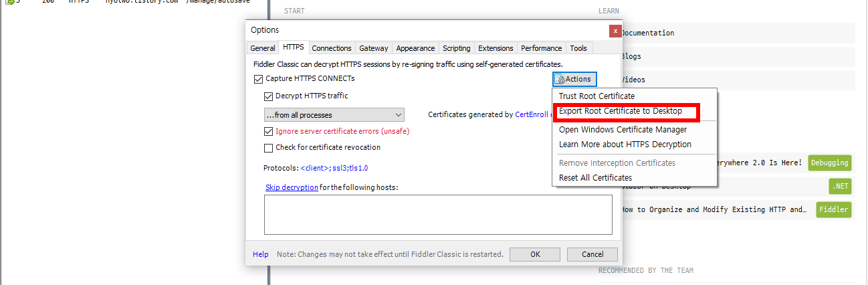Click the green .NET tag
868x285 pixels.
pos(840,186)
